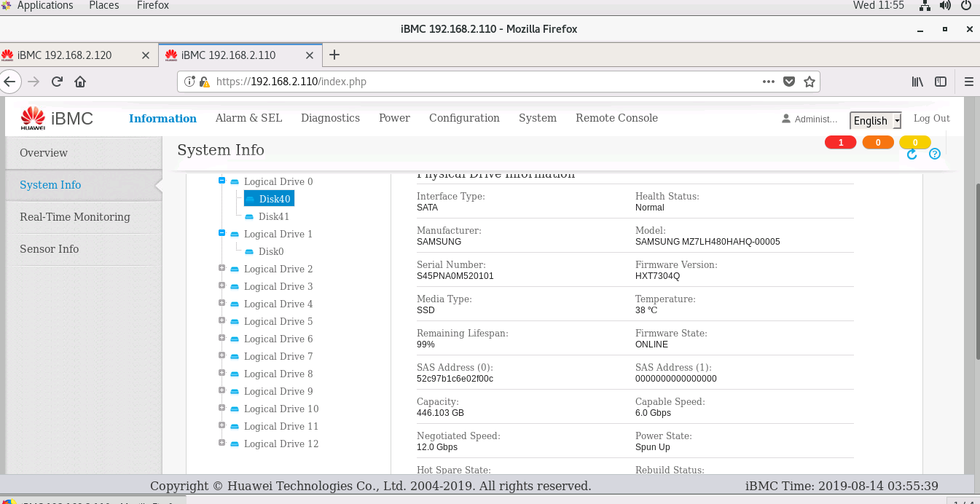Screen dimensions: 980x504
Task: Open the Firefox library icon
Action: [917, 82]
